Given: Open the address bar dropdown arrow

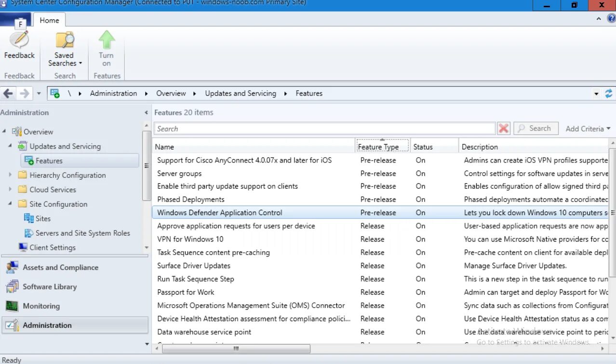Looking at the screenshot, I should coord(596,94).
